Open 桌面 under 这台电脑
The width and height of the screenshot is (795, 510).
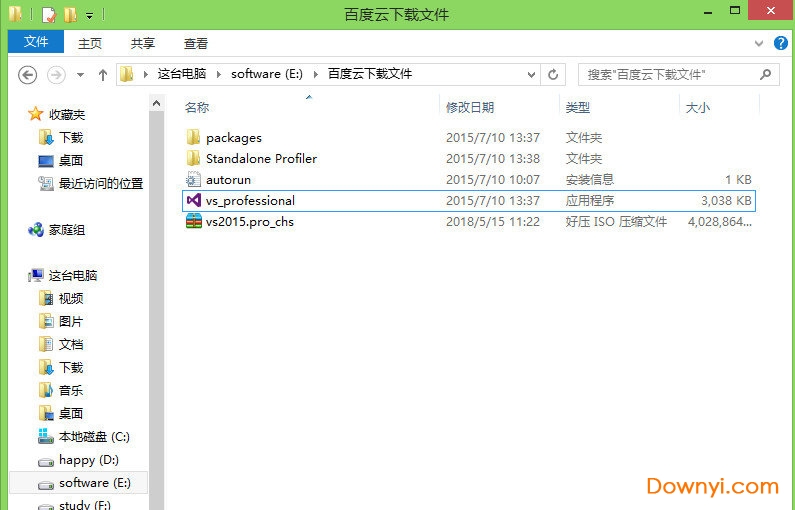70,414
